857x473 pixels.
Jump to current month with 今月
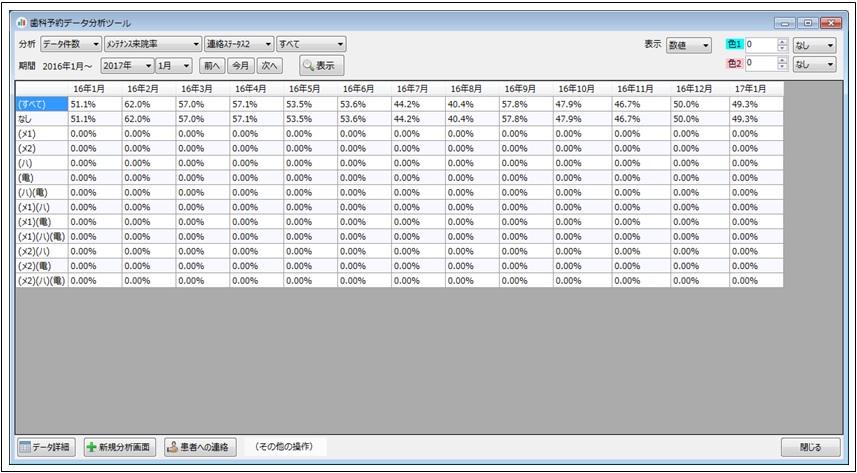pyautogui.click(x=240, y=66)
